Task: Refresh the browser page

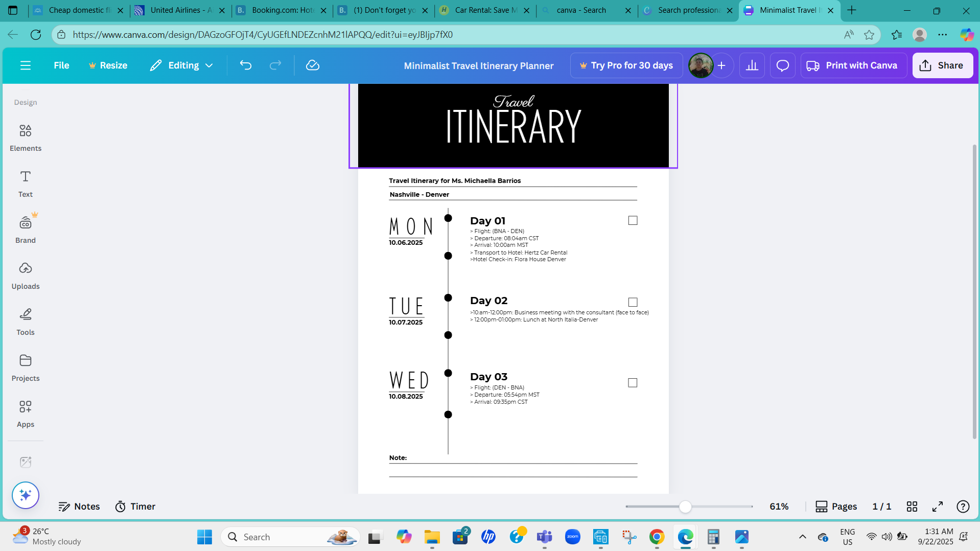Action: (x=36, y=35)
